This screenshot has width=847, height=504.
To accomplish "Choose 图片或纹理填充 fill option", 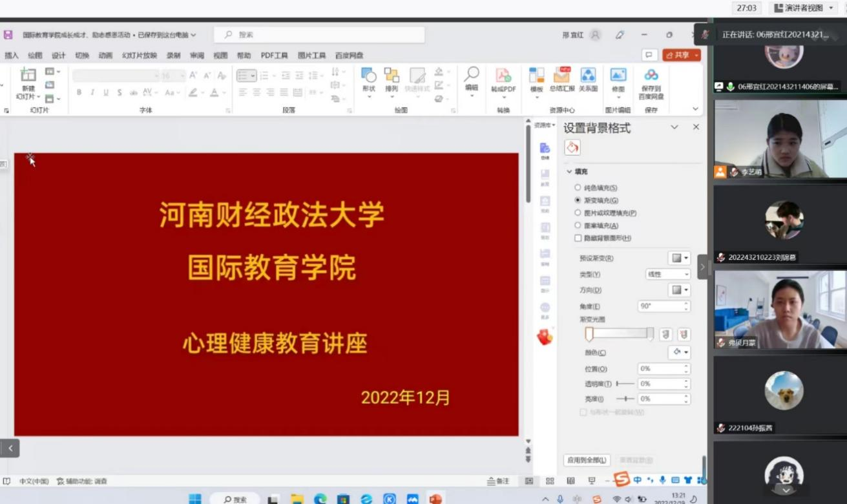I will (x=578, y=213).
